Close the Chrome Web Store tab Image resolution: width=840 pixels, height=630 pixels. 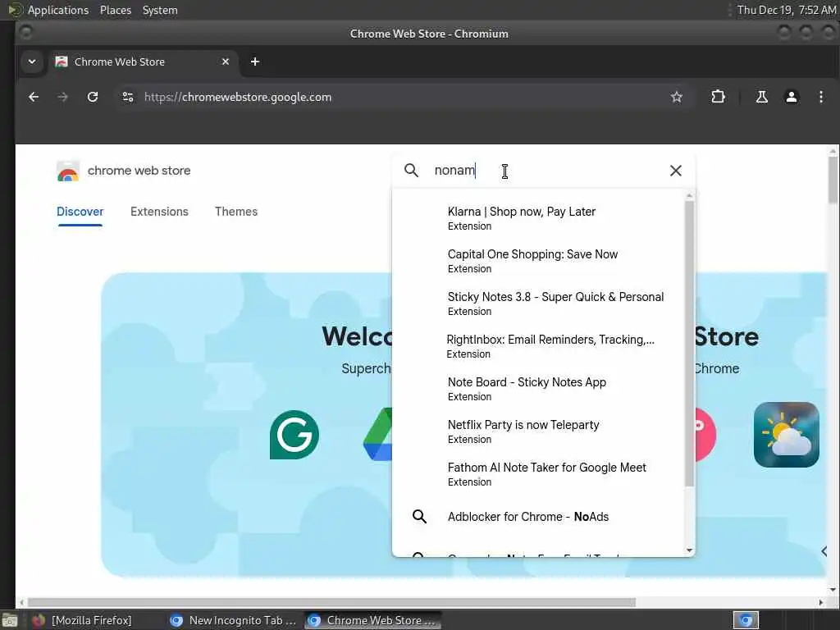point(226,62)
